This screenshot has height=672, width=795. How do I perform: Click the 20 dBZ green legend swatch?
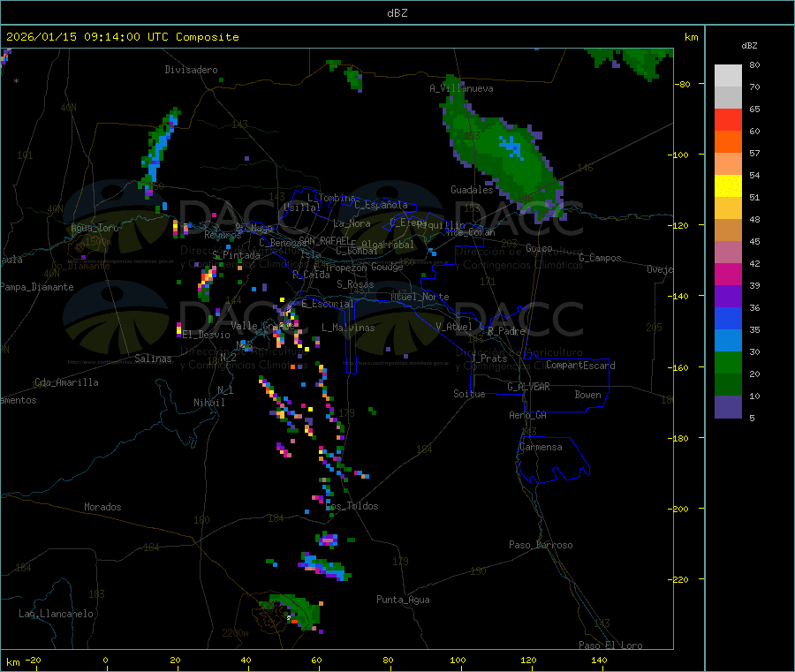tap(728, 362)
